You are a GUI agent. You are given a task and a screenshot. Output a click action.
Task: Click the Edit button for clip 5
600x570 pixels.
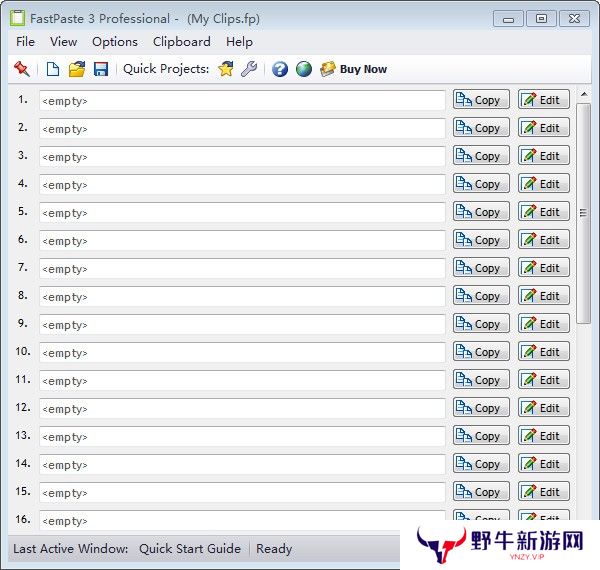click(x=544, y=211)
